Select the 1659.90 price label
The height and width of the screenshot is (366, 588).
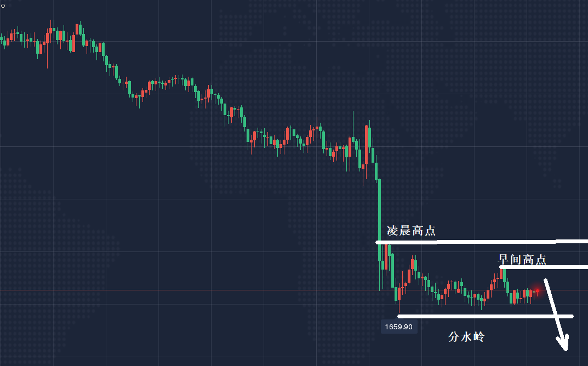399,327
